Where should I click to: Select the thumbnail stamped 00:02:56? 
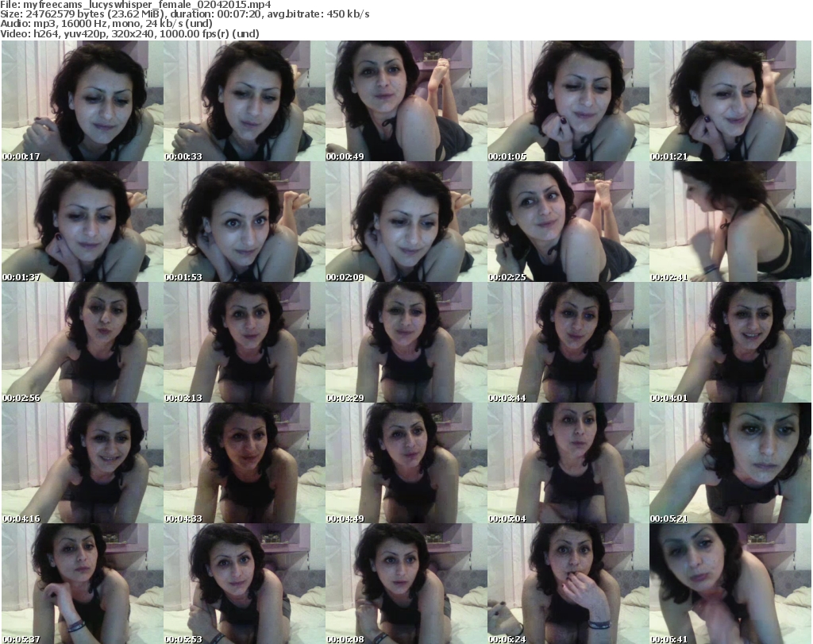click(82, 343)
